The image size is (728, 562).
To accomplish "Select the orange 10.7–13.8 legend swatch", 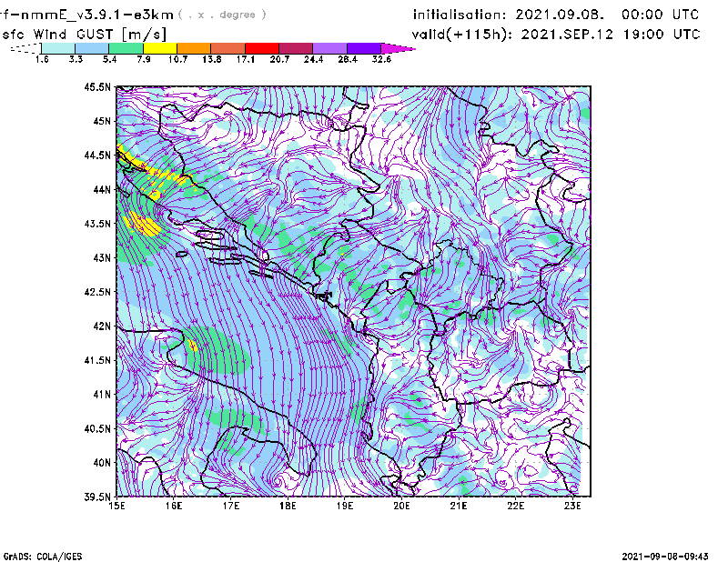I will 194,48.
